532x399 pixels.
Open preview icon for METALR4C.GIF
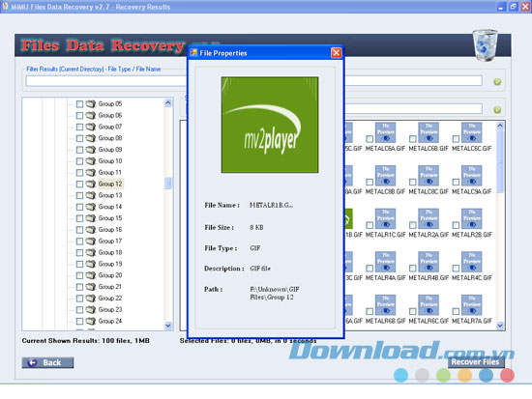click(472, 262)
